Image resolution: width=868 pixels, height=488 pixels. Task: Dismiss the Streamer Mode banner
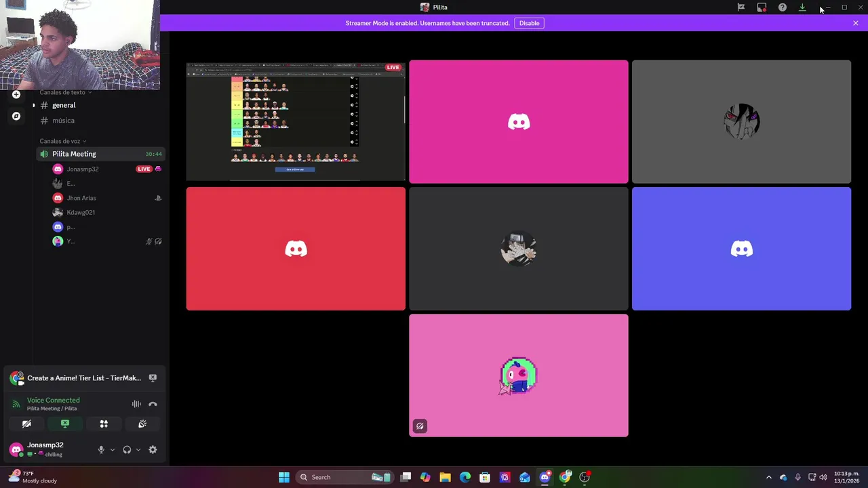tap(856, 23)
